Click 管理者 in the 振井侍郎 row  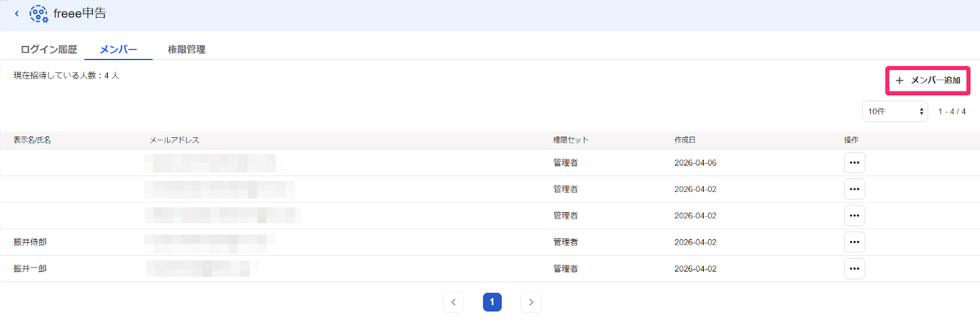[x=565, y=242]
